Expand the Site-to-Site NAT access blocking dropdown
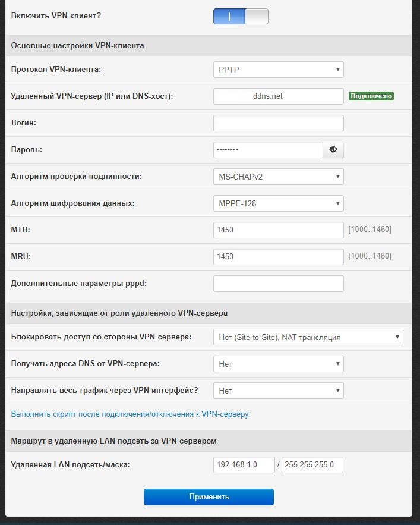The height and width of the screenshot is (525, 420). click(x=308, y=337)
